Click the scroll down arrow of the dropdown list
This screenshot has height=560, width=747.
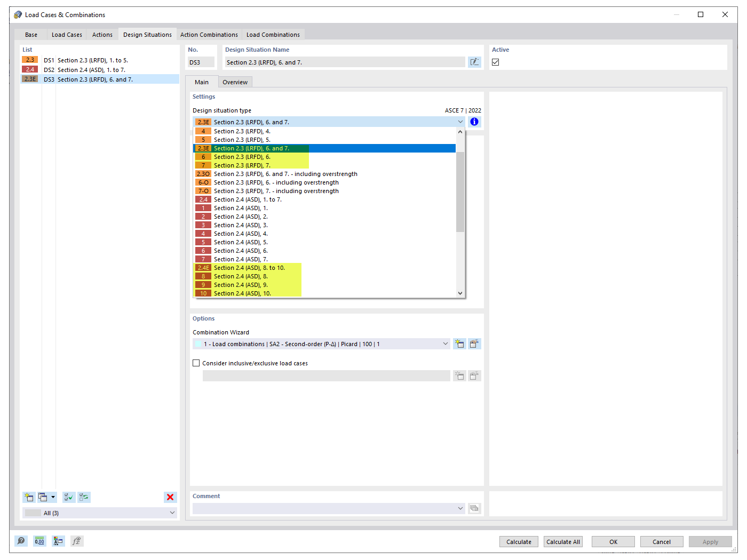tap(460, 293)
